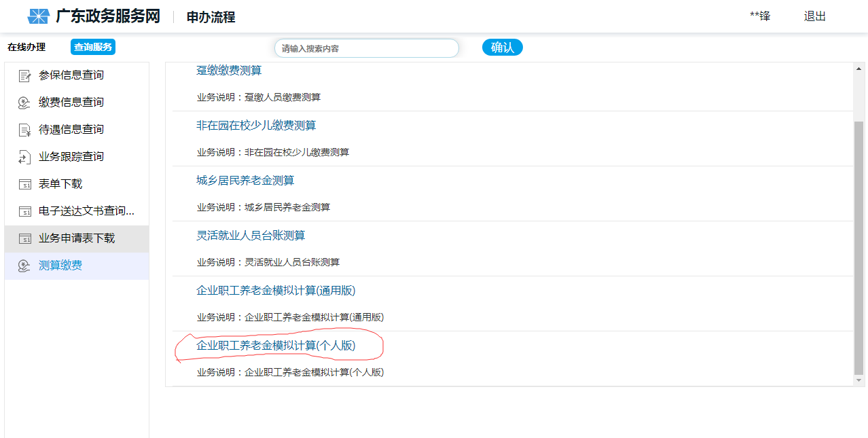Open 企业职工养老金模拟计算(通用版) link
This screenshot has height=438, width=868.
pyautogui.click(x=276, y=291)
